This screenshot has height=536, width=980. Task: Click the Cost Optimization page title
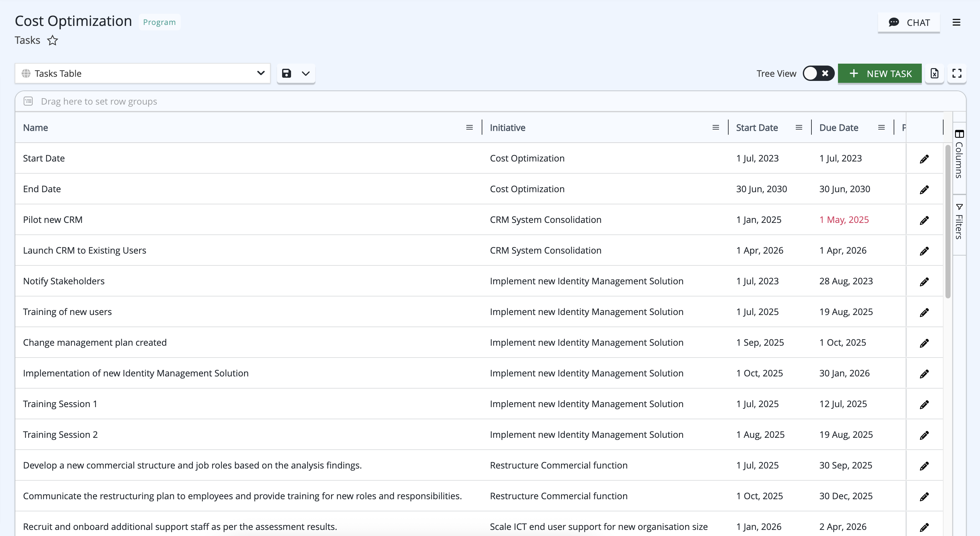pos(74,21)
